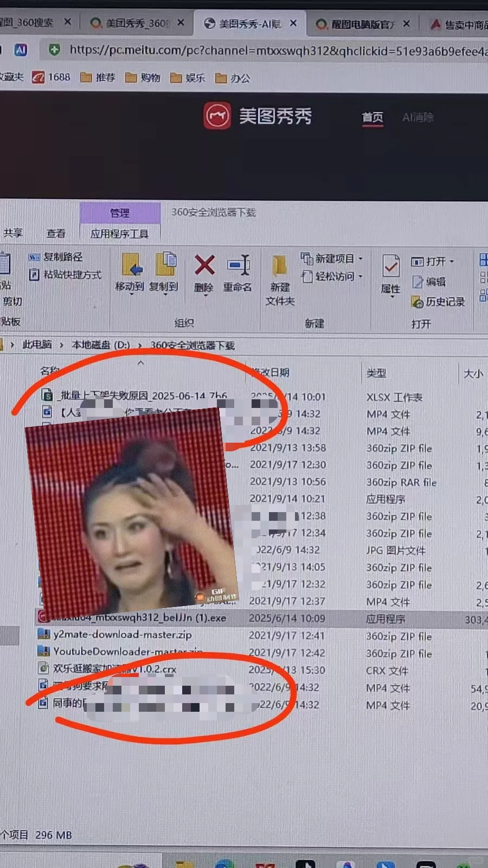
Task: Click the JPG 图片文件 type cell
Action: 396,551
